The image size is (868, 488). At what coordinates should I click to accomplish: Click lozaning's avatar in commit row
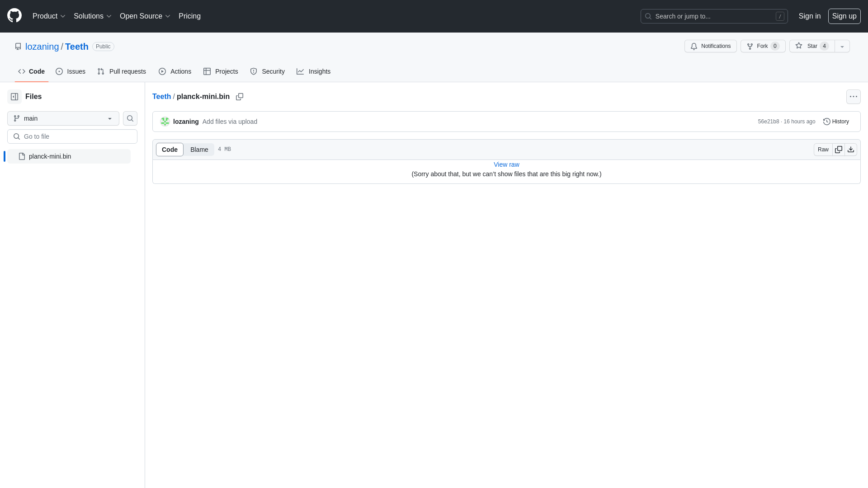[165, 122]
